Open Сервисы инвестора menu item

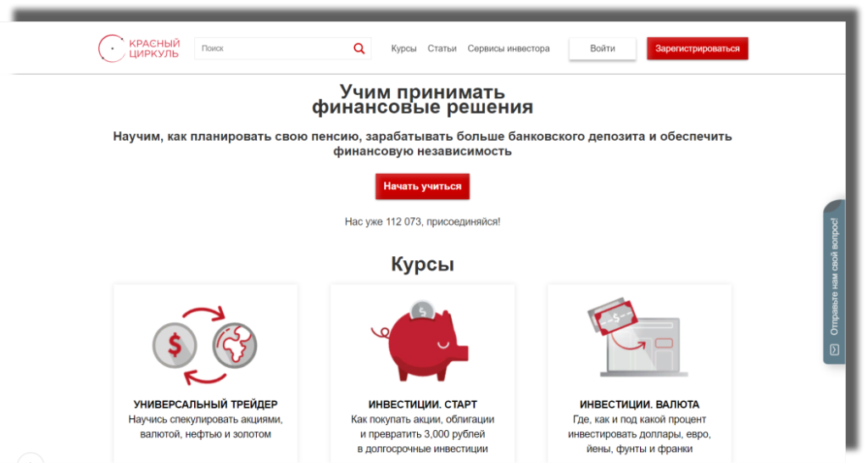pos(509,48)
